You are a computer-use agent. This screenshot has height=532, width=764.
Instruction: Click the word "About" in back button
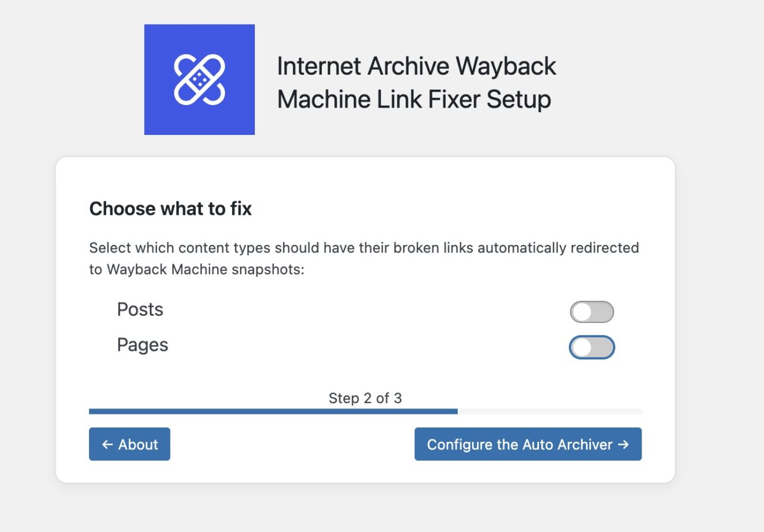click(138, 444)
